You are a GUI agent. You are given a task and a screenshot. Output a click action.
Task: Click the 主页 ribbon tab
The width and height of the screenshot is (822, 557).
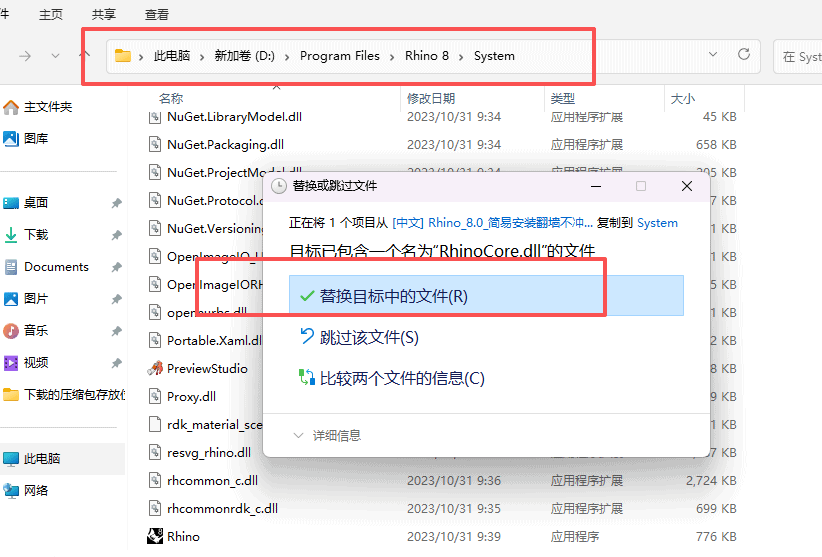click(x=51, y=15)
